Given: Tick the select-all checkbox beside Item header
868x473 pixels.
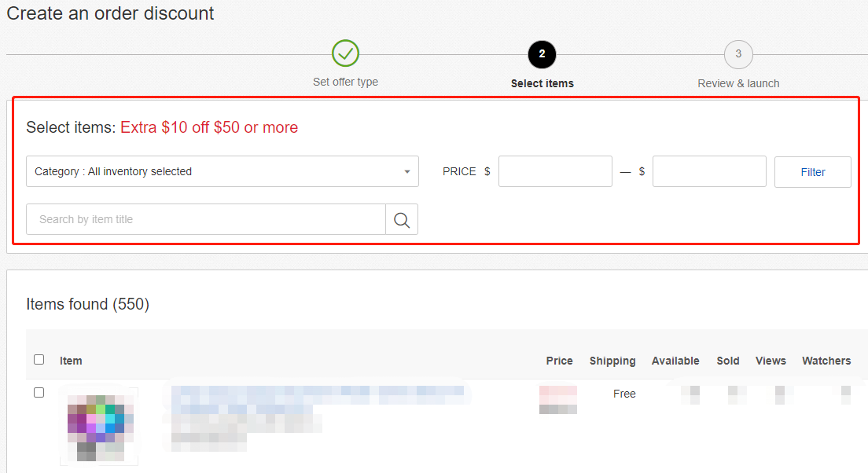Looking at the screenshot, I should 39,360.
